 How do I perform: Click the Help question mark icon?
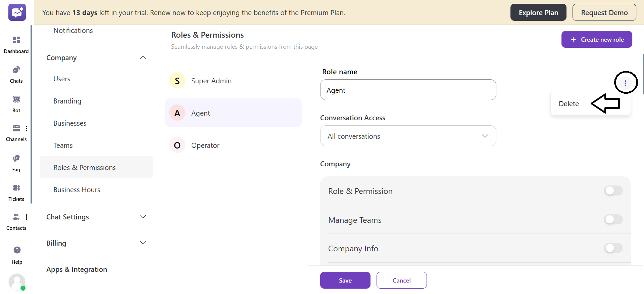[17, 250]
